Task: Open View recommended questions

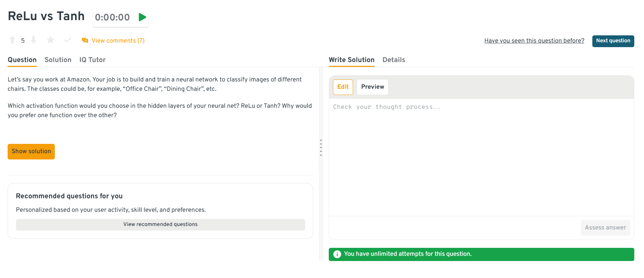Action: click(x=160, y=225)
